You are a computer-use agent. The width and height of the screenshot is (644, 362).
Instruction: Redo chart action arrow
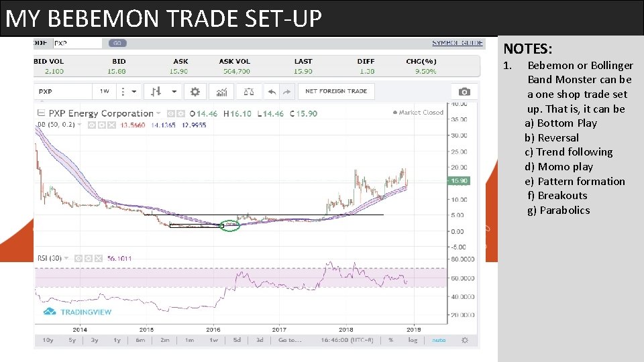(286, 92)
